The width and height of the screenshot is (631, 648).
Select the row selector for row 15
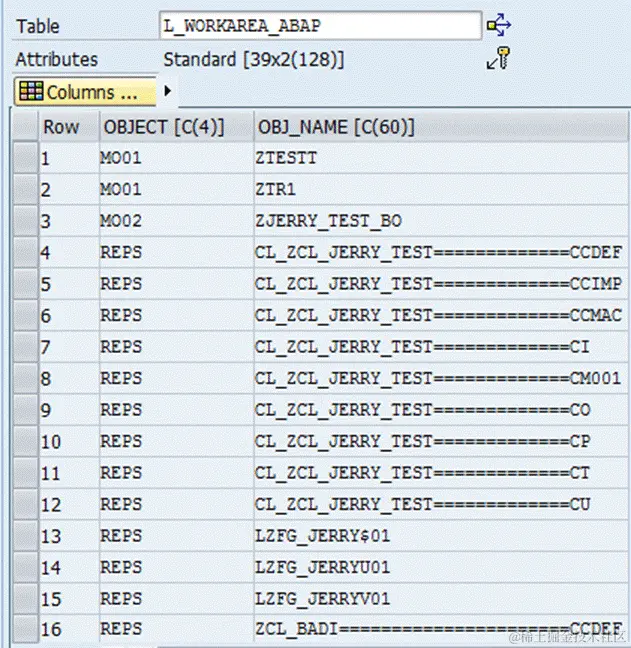coord(26,598)
